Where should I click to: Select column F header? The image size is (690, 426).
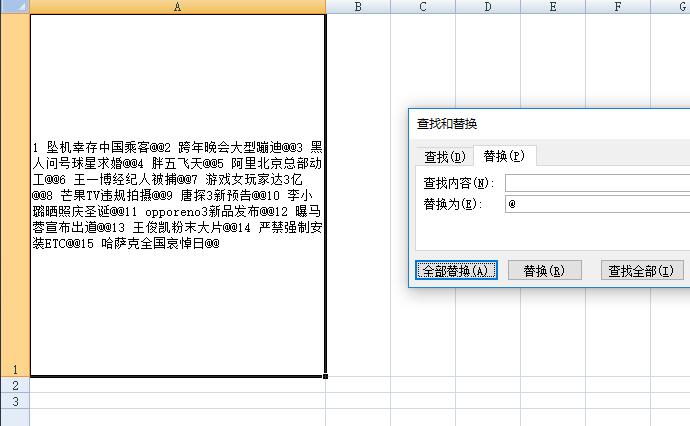pyautogui.click(x=618, y=7)
